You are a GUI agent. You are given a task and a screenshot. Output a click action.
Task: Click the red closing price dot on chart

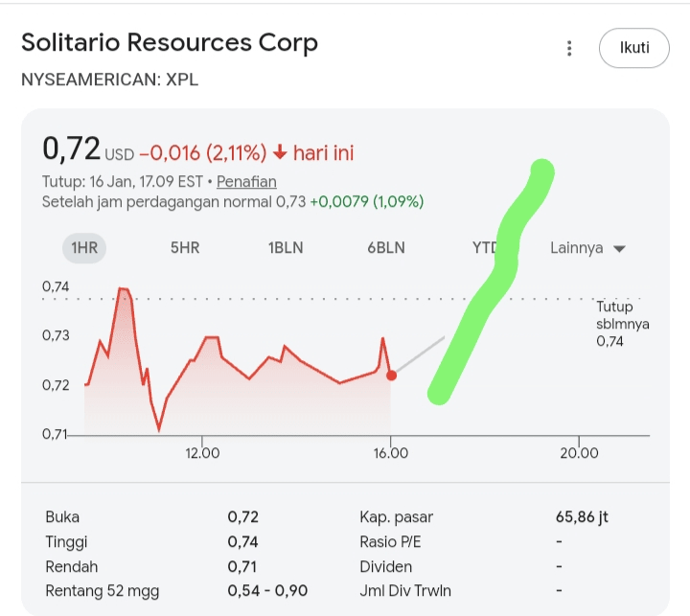click(x=391, y=376)
